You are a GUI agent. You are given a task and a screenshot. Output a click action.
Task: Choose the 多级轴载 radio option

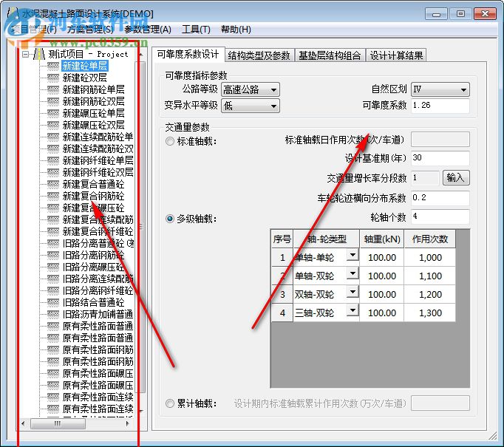(170, 219)
